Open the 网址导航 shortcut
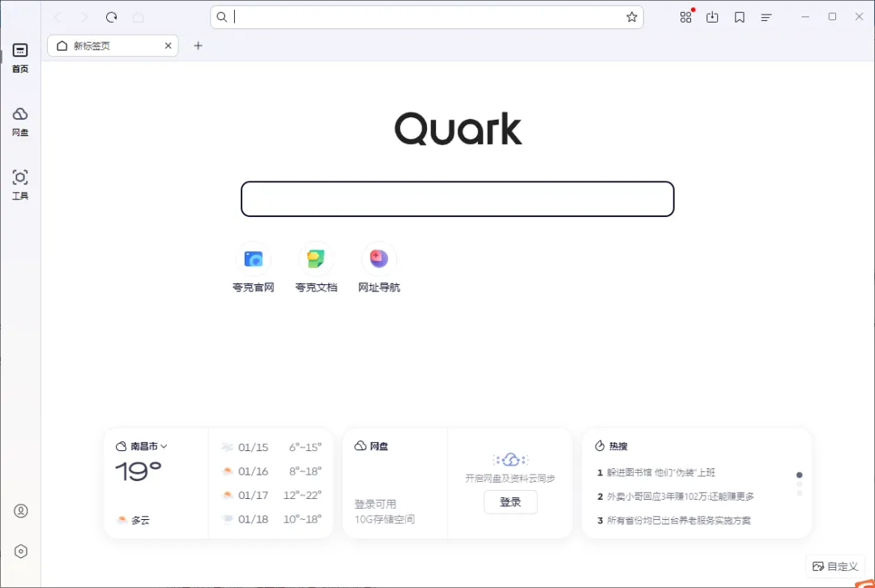 click(x=379, y=268)
